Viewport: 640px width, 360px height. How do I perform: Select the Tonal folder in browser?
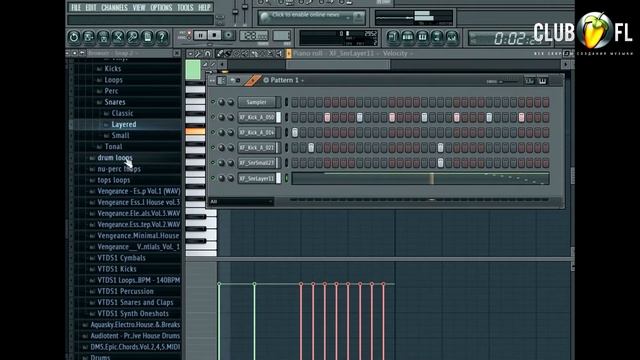pyautogui.click(x=113, y=147)
